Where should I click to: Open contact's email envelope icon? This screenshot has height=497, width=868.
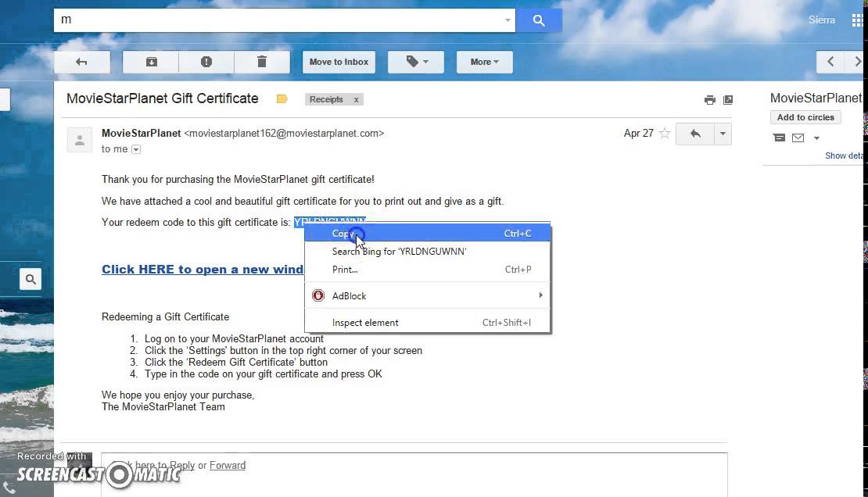(x=798, y=138)
